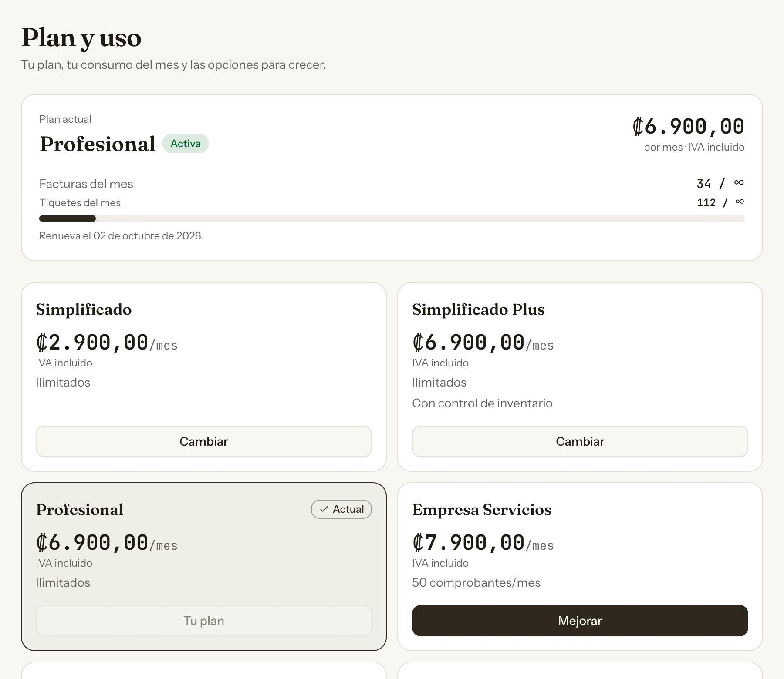Click the infinity symbol beside Facturas count

pyautogui.click(x=739, y=182)
